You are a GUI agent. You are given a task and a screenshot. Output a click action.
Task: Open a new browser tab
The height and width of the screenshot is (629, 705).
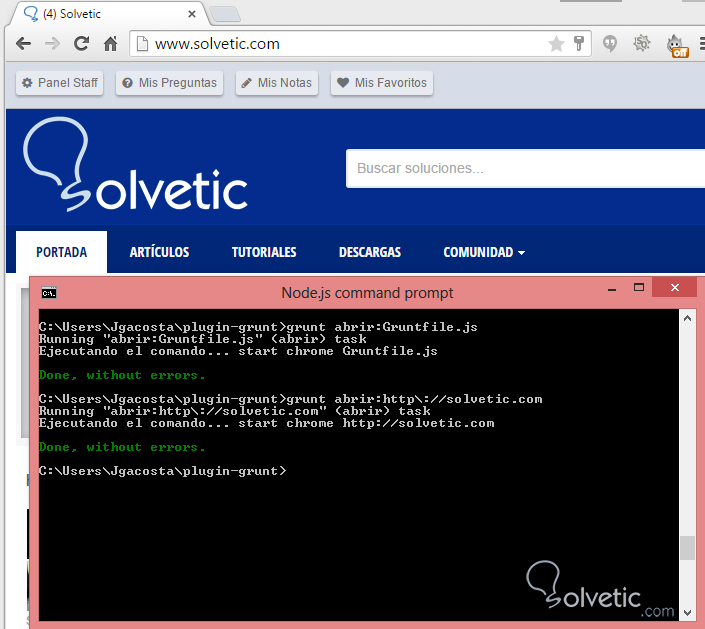pyautogui.click(x=225, y=14)
